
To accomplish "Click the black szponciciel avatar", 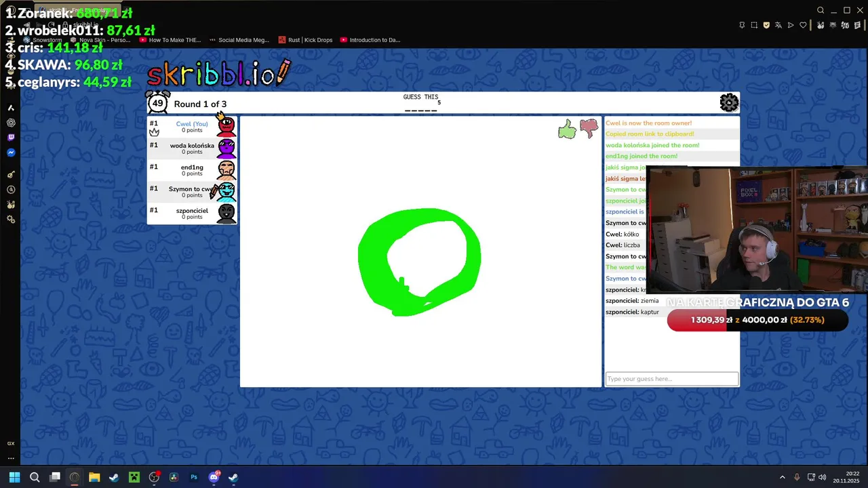I will [x=226, y=213].
